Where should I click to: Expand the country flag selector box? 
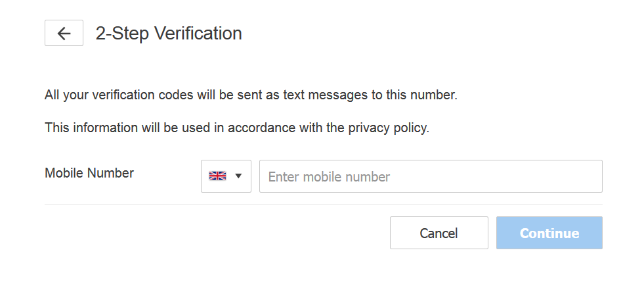point(226,176)
